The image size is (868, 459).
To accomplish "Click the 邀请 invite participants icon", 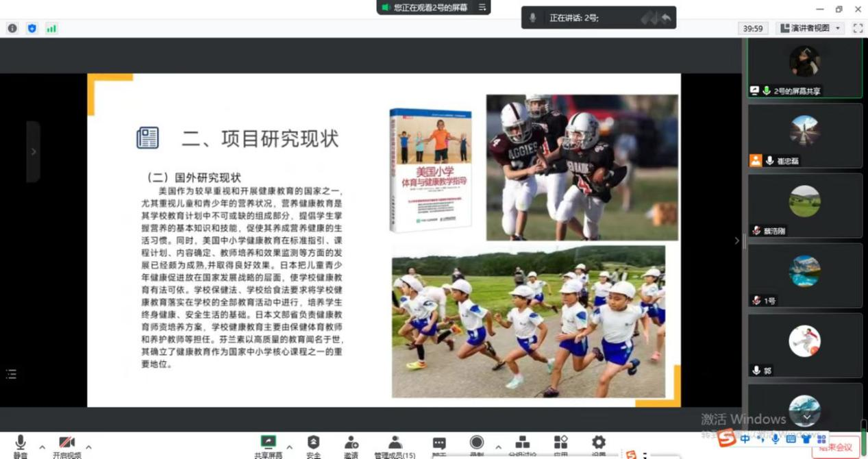I will tap(351, 444).
